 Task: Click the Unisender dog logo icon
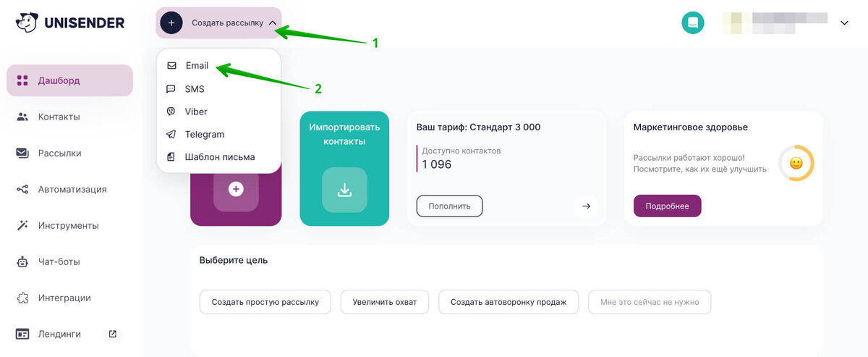[27, 22]
